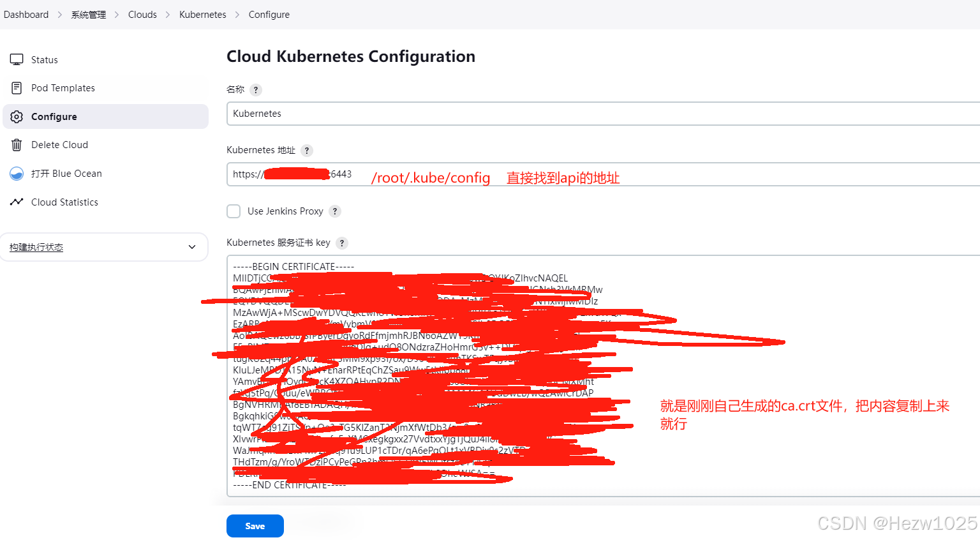Click the Status monitor icon
The width and height of the screenshot is (980, 540).
(17, 59)
